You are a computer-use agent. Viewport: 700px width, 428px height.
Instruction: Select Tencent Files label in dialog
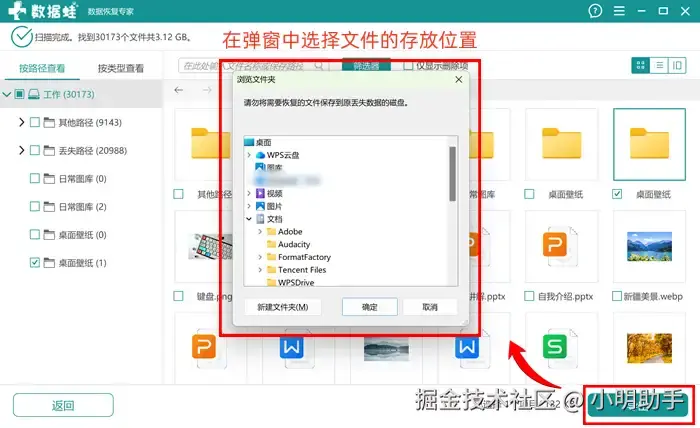click(302, 270)
